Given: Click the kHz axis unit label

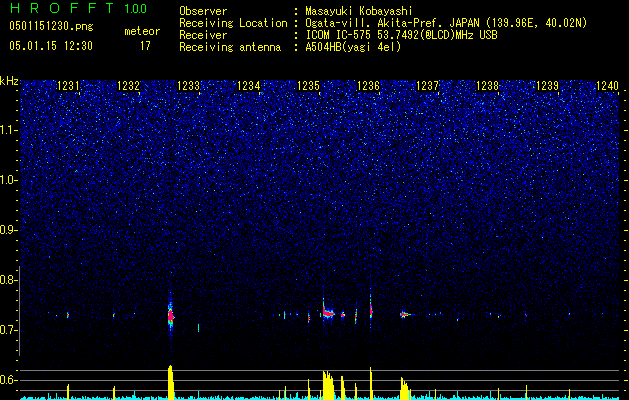Looking at the screenshot, I should pos(9,81).
